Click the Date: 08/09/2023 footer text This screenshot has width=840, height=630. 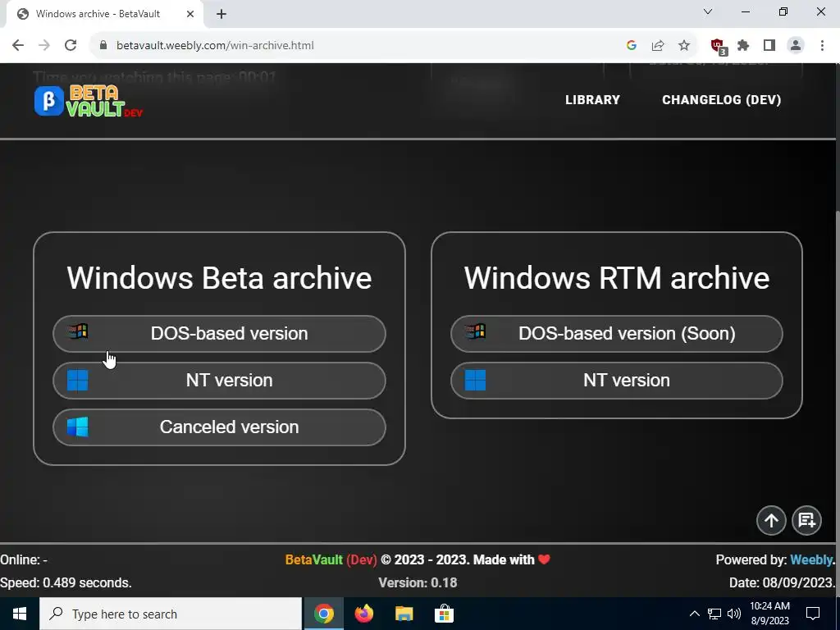(x=782, y=583)
